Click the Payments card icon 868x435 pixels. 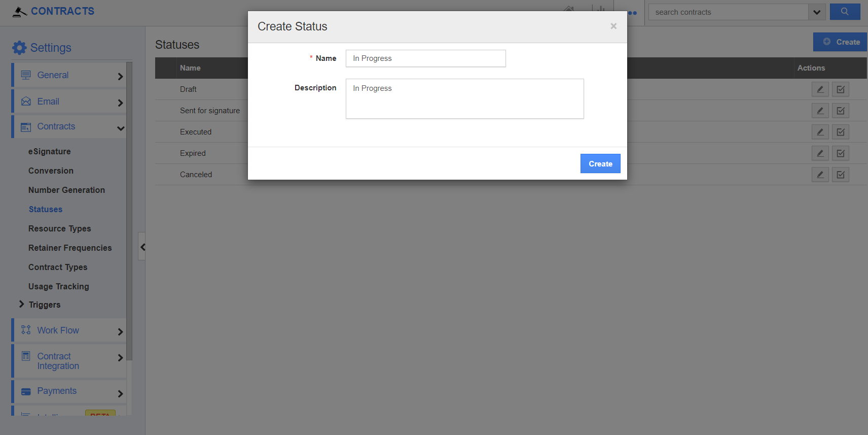point(26,391)
